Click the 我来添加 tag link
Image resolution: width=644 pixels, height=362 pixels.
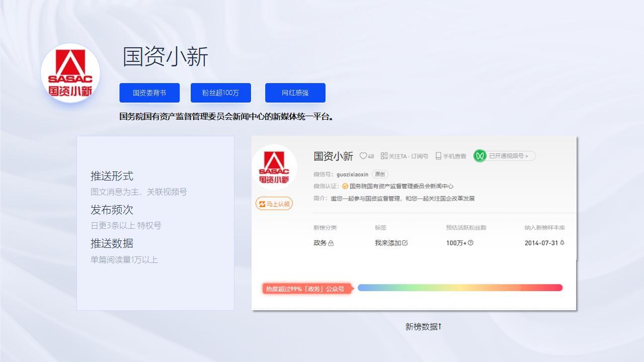coord(388,243)
